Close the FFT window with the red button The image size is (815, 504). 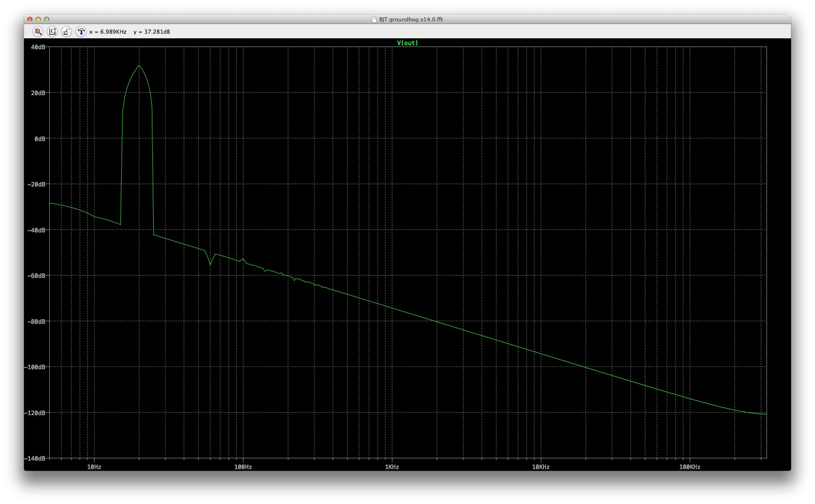point(30,19)
